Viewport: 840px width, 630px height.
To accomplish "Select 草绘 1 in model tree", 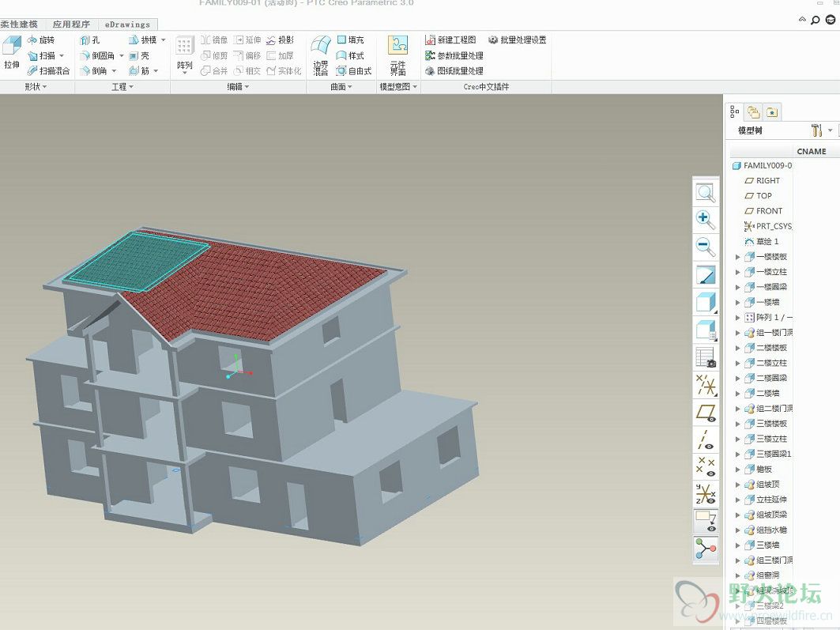I will 762,242.
